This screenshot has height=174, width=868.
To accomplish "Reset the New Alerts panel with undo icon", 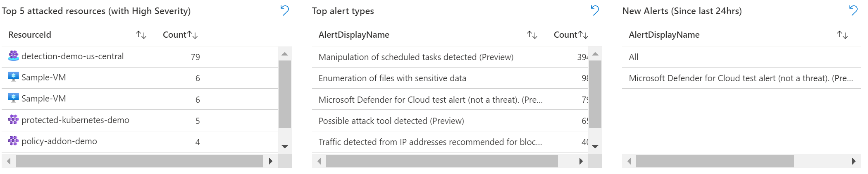I will tap(853, 10).
